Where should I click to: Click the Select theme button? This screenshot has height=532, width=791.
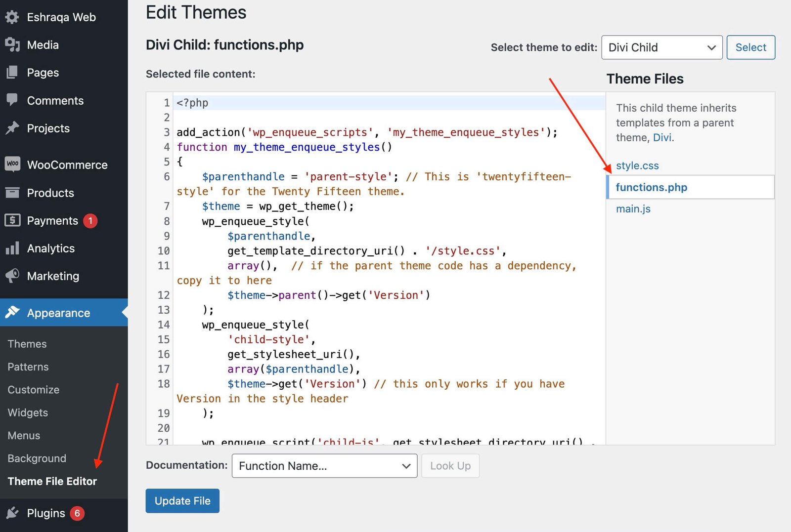750,47
